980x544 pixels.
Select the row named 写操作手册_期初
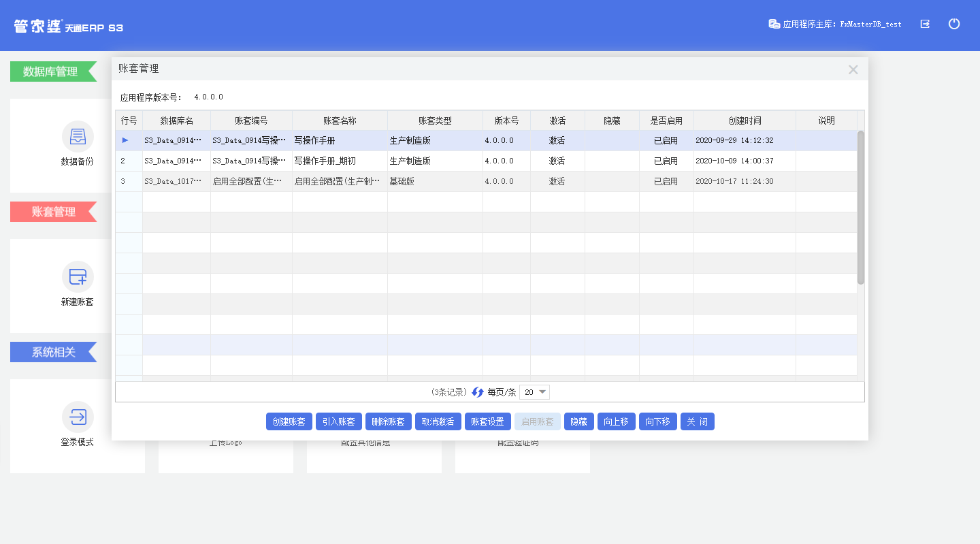pos(486,161)
